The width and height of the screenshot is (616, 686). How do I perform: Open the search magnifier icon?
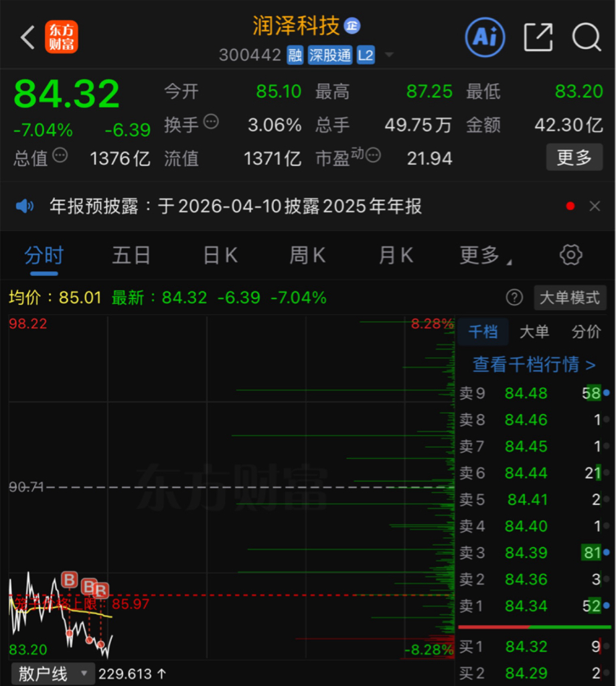(x=587, y=37)
